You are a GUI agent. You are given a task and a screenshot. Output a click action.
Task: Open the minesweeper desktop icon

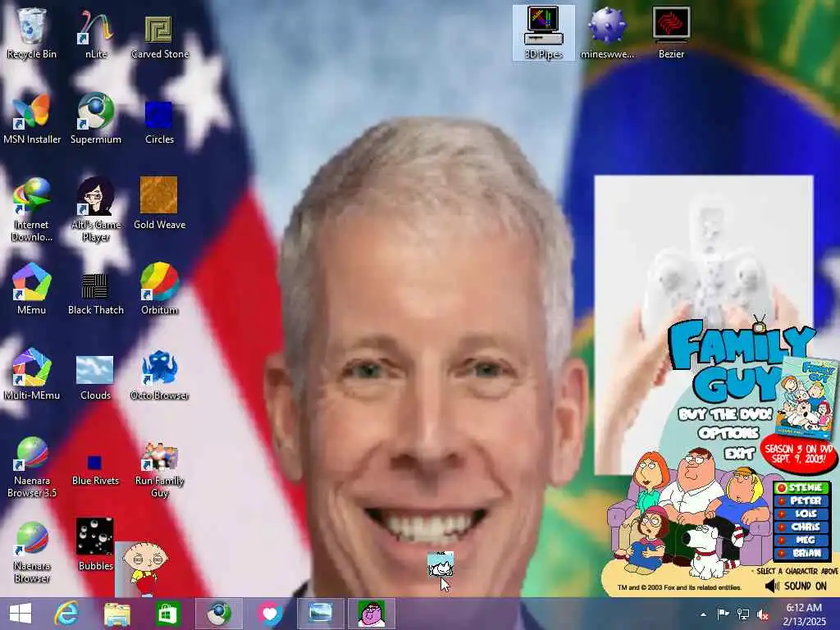[607, 33]
